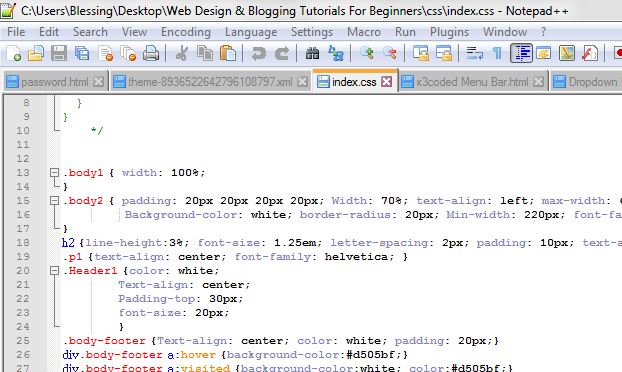Click '.p1' selector on line 19

(x=73, y=257)
